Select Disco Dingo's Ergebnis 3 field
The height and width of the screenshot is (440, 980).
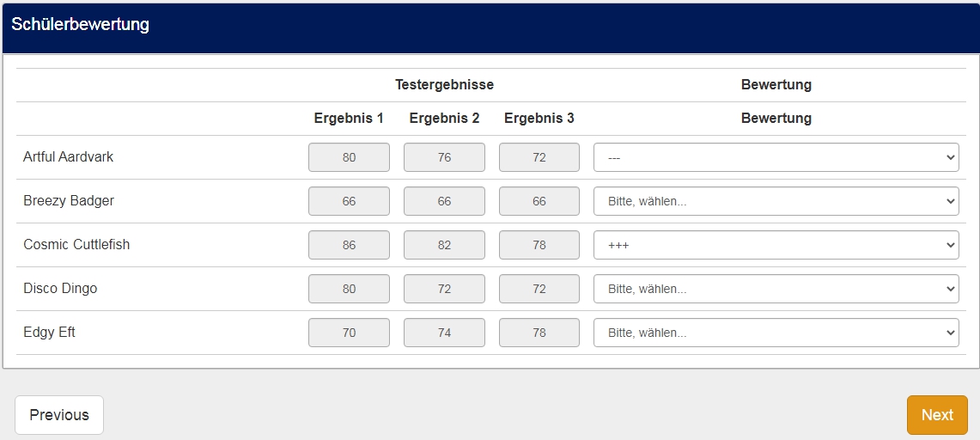(539, 289)
